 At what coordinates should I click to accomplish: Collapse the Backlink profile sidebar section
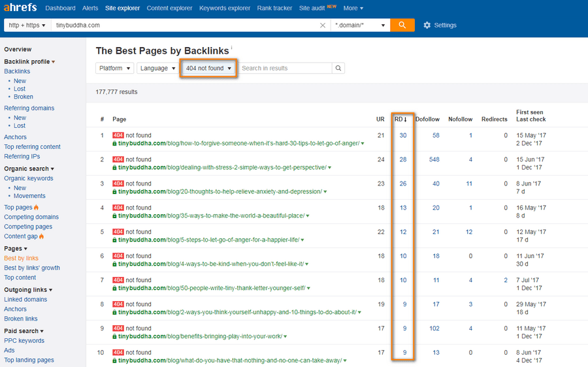(x=29, y=61)
